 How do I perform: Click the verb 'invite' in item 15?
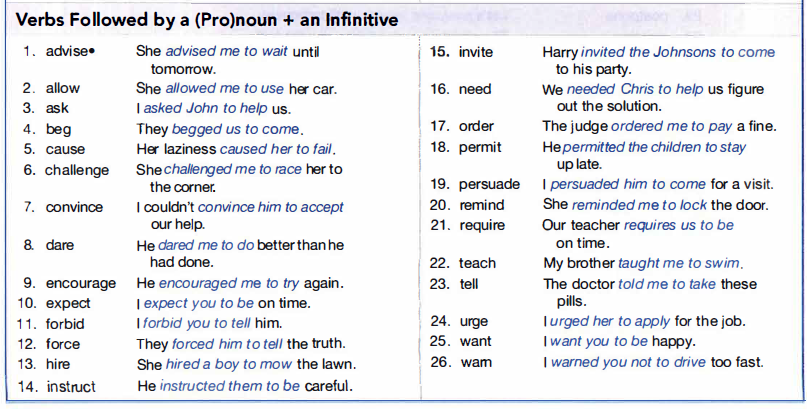tap(476, 52)
